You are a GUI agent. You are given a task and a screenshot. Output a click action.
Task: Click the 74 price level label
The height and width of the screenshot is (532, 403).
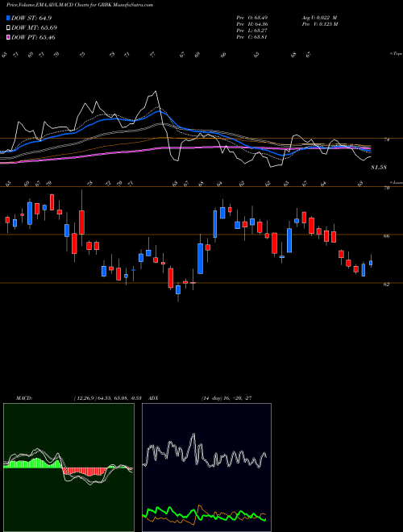point(386,139)
